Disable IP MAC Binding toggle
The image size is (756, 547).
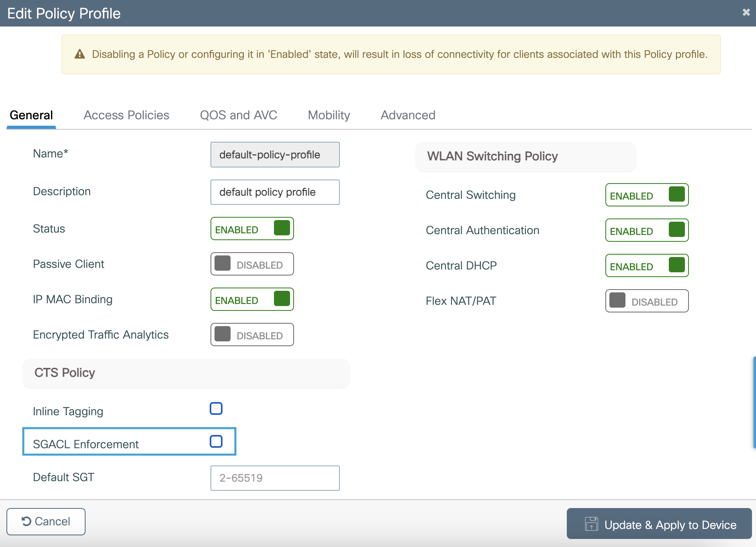(252, 300)
